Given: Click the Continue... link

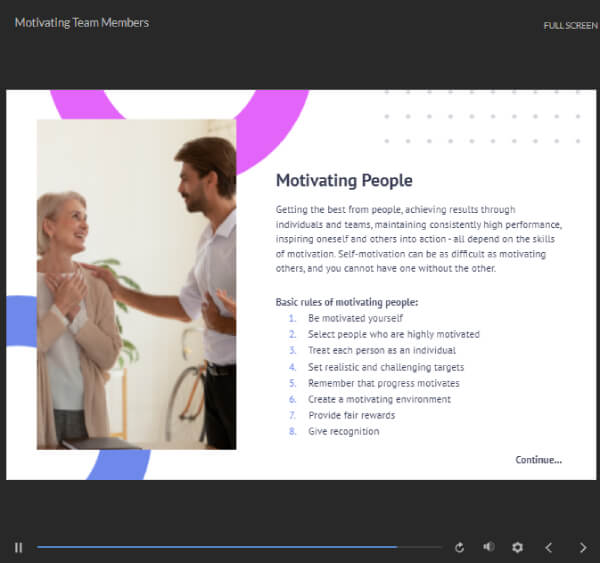Looking at the screenshot, I should coord(538,460).
